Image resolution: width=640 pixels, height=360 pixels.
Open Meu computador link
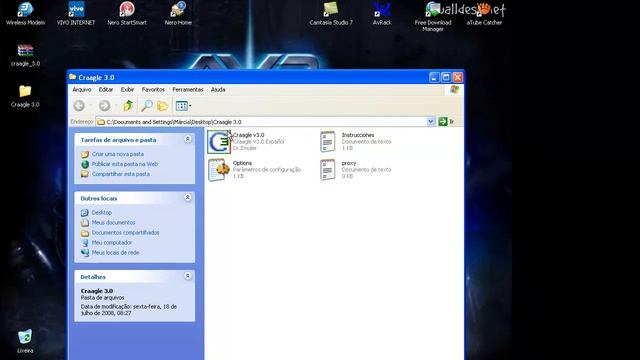point(111,242)
